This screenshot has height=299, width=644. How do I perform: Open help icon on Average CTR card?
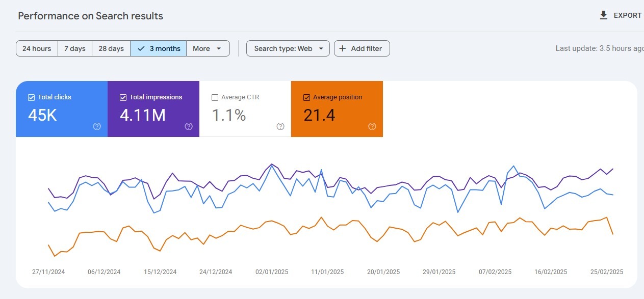pyautogui.click(x=280, y=126)
